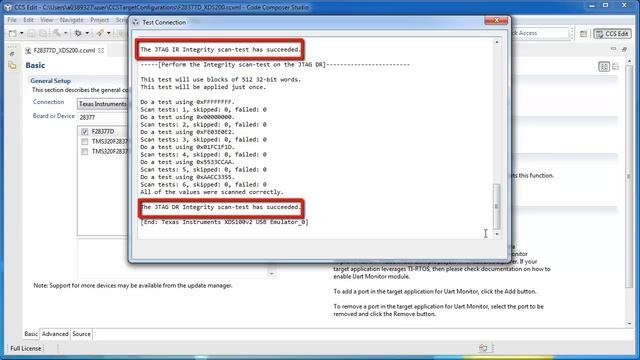Click '[End: Texas Instruments XDS100v2 USB Emulator_0]' line
Viewport: 640px width, 360px height.
(x=224, y=222)
